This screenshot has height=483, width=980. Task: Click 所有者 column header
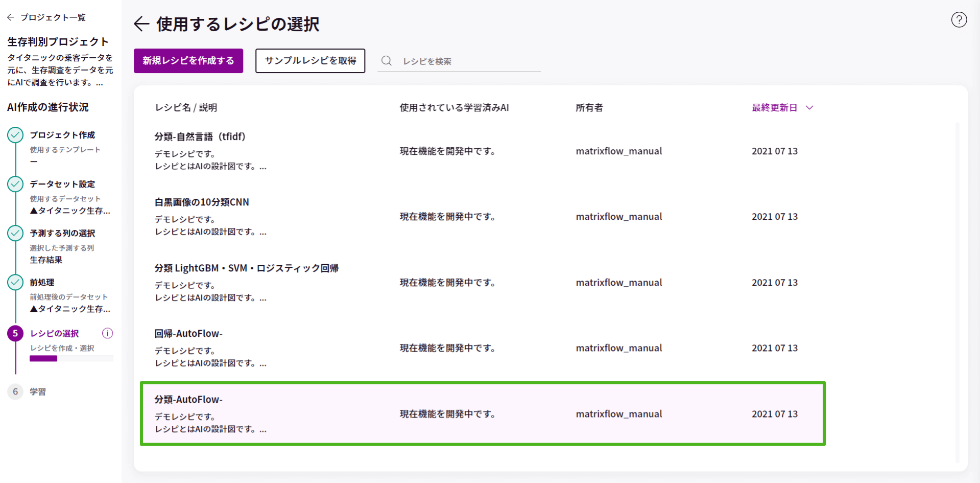point(589,108)
